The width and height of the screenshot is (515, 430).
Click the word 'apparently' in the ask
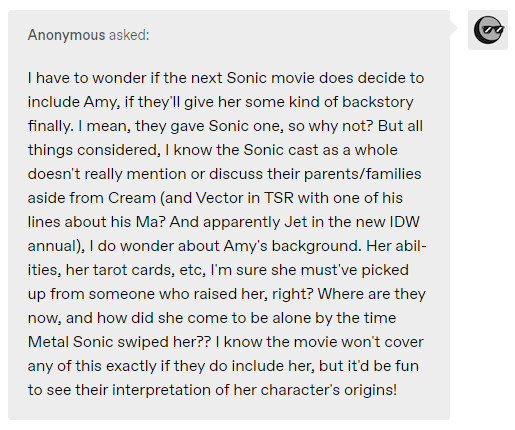(x=242, y=222)
